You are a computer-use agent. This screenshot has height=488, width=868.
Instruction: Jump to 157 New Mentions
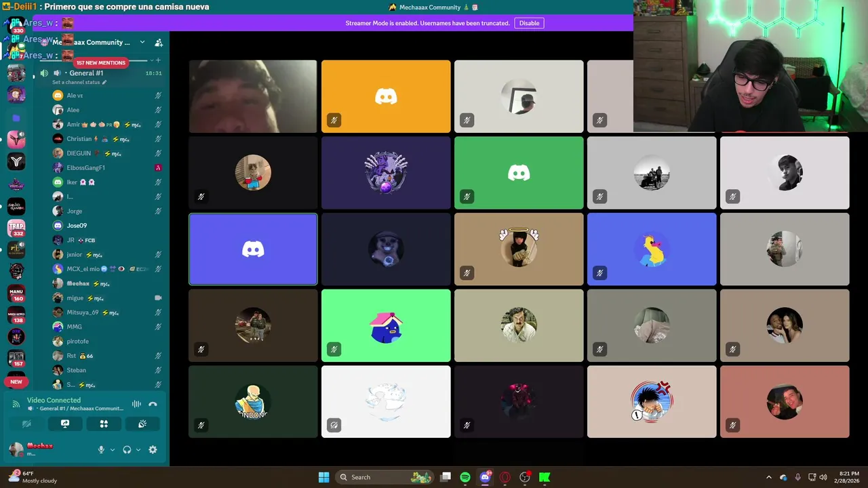pyautogui.click(x=100, y=62)
